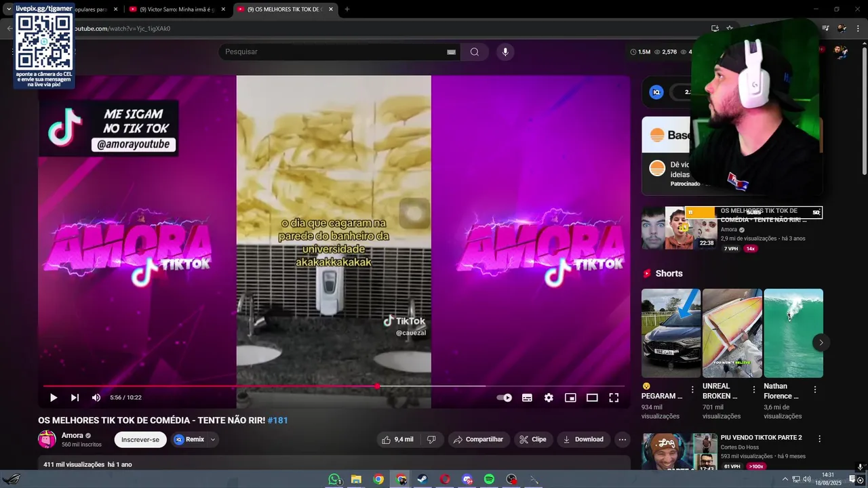This screenshot has height=488, width=868.
Task: Open the UNREAL BROKEN Short thumbnail
Action: 732,333
